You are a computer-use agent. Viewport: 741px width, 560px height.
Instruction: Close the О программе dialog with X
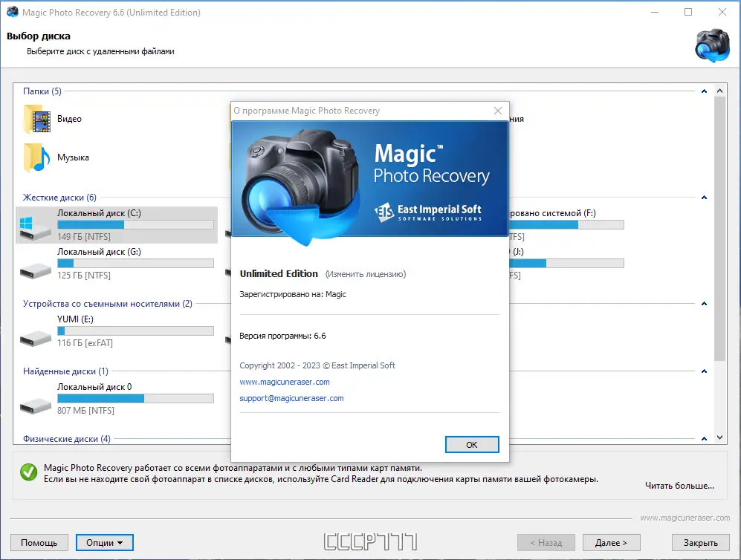498,111
